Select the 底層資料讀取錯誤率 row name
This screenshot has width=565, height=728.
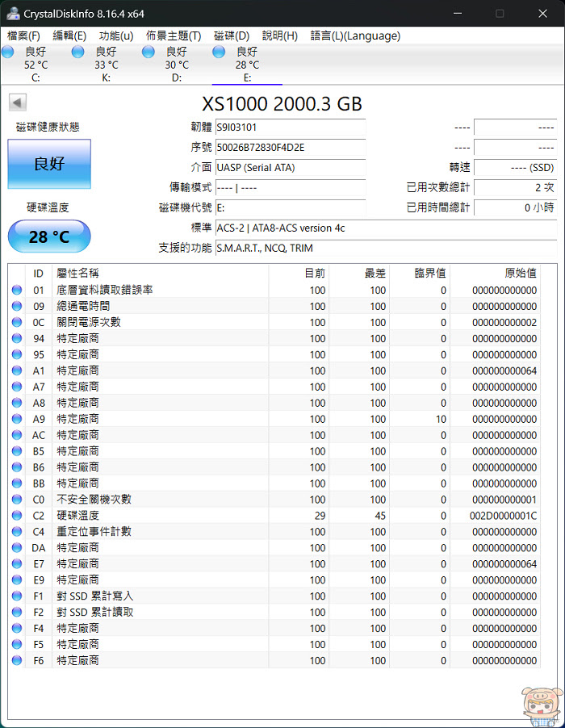pyautogui.click(x=104, y=291)
